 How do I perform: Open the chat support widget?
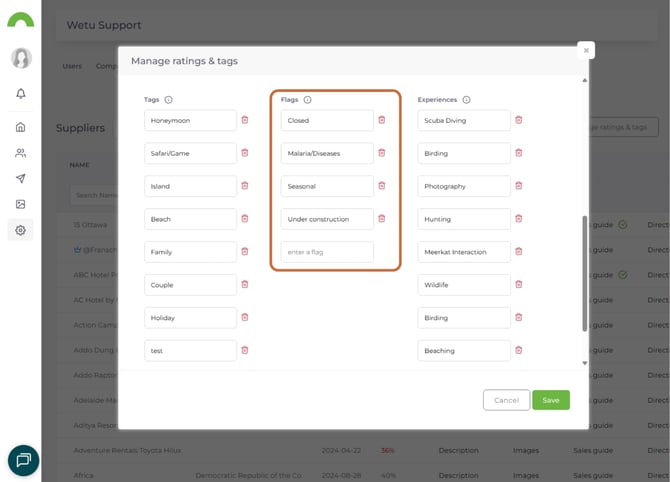24,461
